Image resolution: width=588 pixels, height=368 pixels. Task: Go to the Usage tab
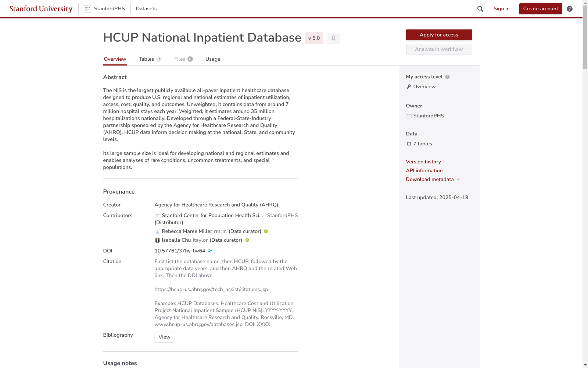[213, 59]
